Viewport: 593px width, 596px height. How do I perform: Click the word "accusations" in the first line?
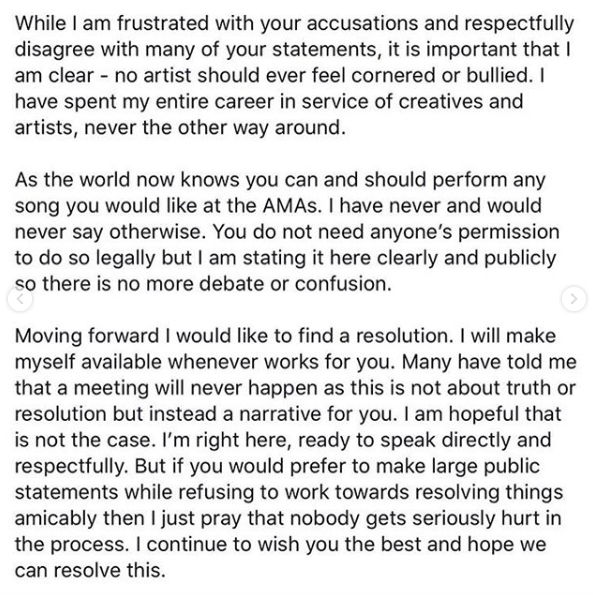tap(362, 23)
